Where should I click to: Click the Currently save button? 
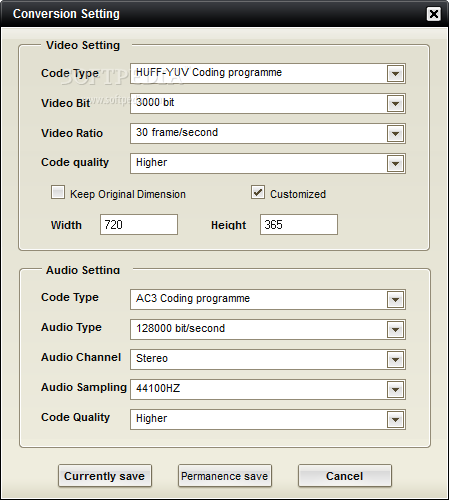click(x=105, y=476)
